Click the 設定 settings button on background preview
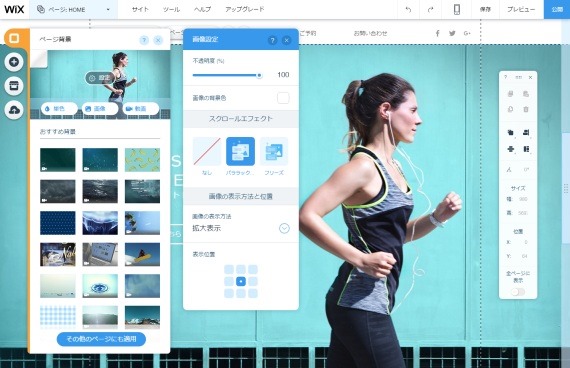Image resolution: width=570 pixels, height=368 pixels. (x=100, y=78)
